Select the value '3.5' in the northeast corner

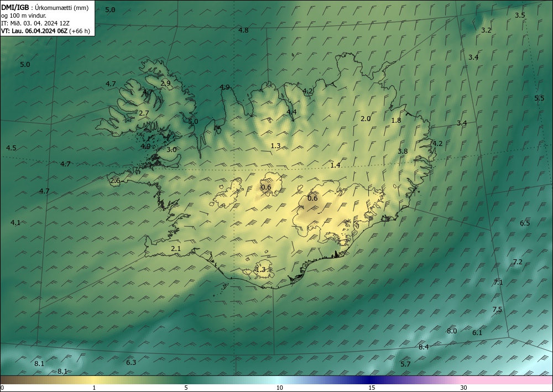coord(520,15)
